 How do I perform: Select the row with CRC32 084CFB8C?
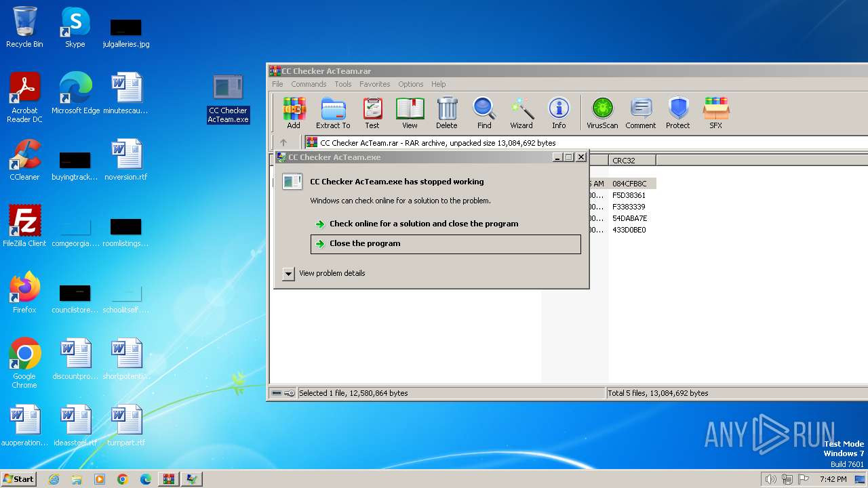(x=629, y=184)
